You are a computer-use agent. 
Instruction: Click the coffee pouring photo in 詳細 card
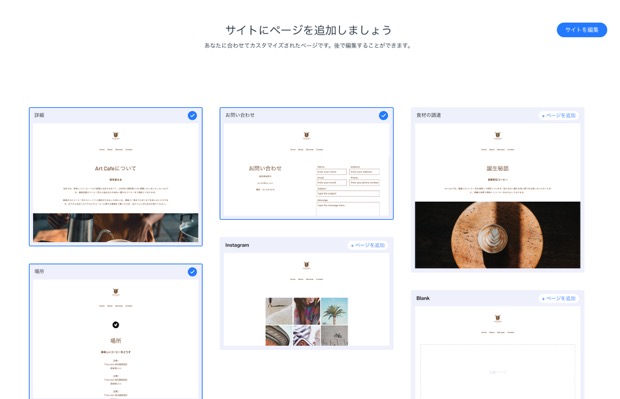click(115, 227)
